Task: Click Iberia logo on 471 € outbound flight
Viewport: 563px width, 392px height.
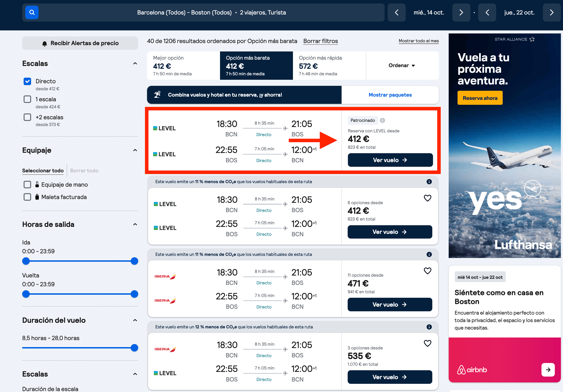Action: 165,277
